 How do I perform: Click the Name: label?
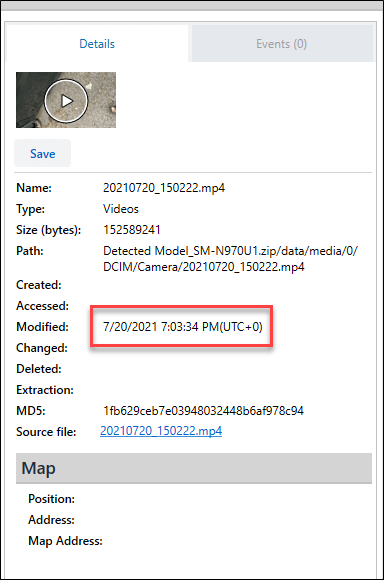tap(34, 188)
